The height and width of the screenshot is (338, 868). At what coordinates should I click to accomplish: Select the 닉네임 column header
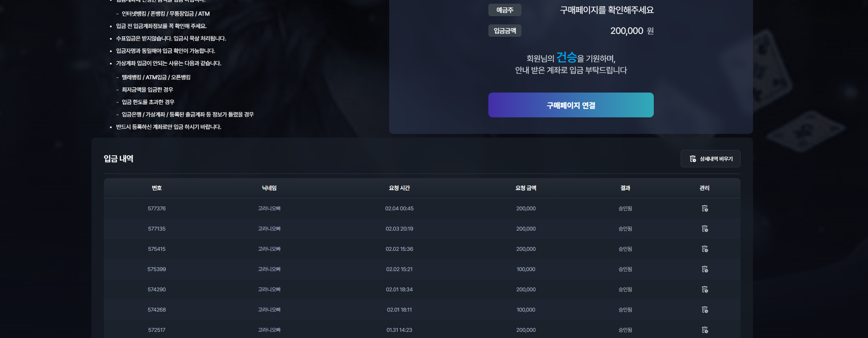click(269, 188)
